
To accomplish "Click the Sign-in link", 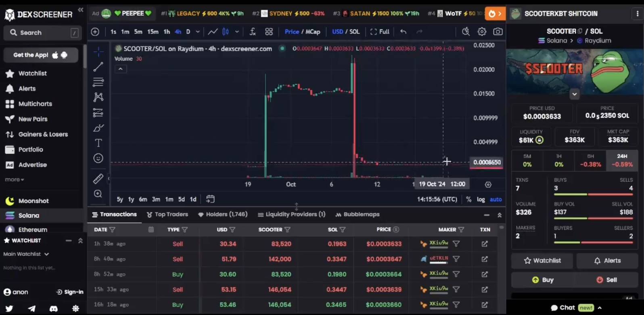I will tap(70, 292).
